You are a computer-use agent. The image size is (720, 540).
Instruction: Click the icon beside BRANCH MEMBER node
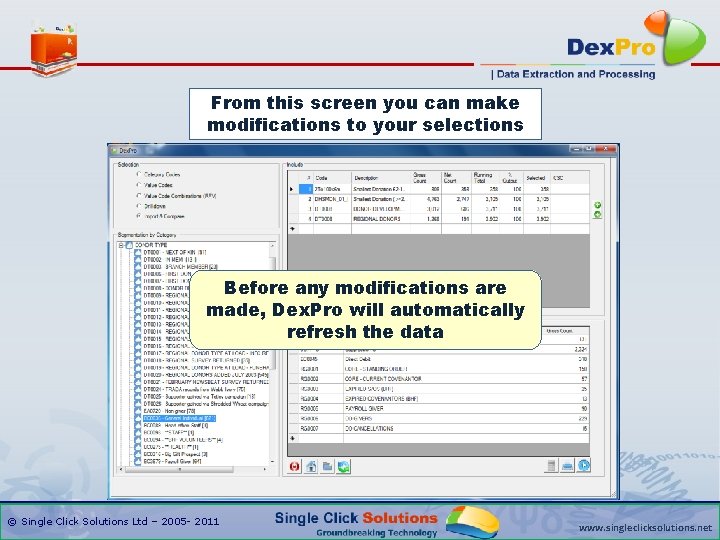click(x=138, y=267)
